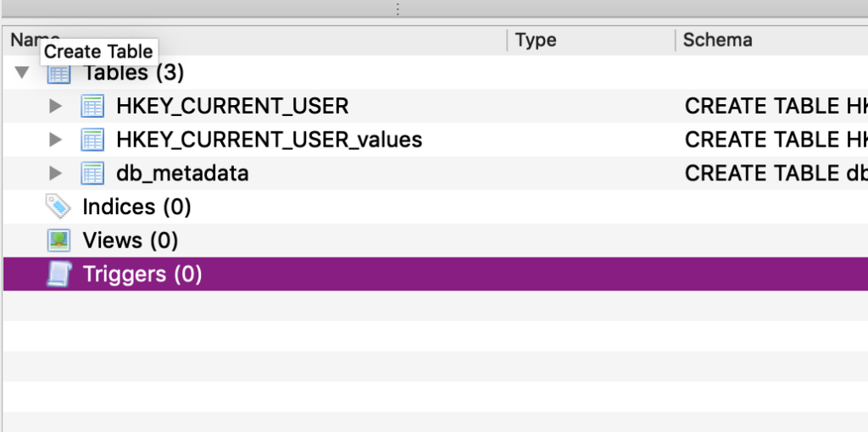This screenshot has height=432, width=868.
Task: Select the Triggers (0) row label
Action: point(142,274)
